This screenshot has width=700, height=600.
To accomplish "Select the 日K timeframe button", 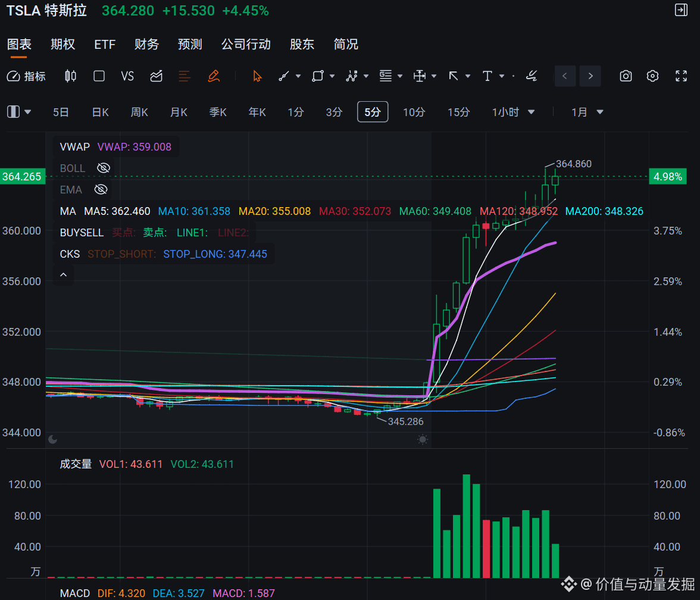I will 101,112.
